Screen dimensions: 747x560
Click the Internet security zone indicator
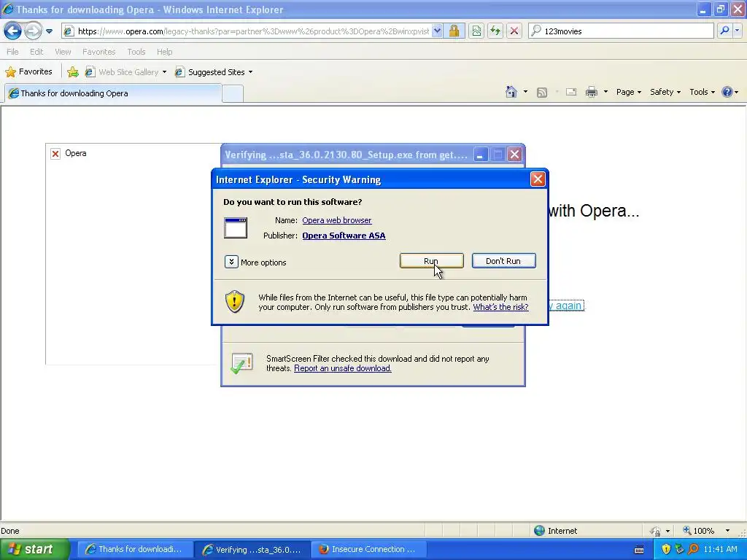555,531
